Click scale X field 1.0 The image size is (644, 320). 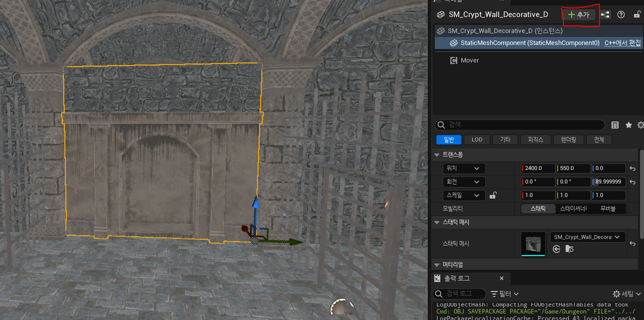point(538,195)
